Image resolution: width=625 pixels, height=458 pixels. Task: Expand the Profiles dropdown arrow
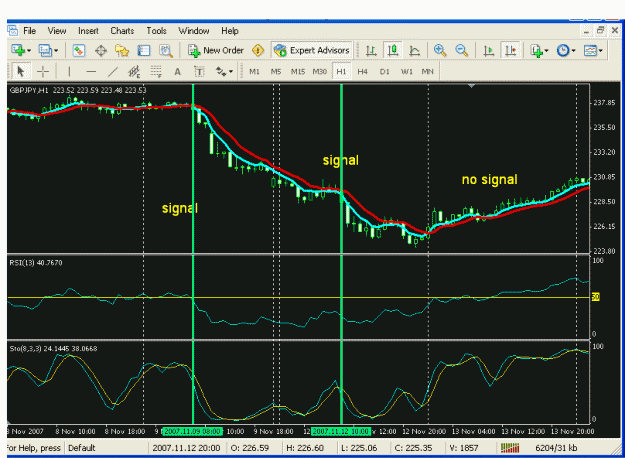click(x=56, y=51)
